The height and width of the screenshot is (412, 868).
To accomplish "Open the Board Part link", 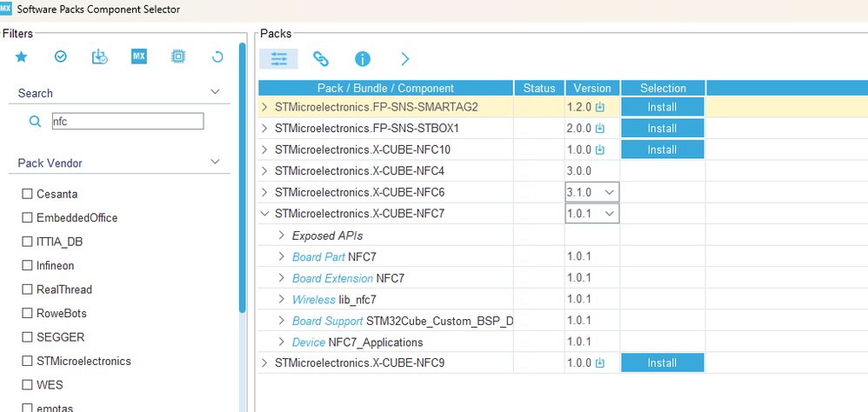I will click(x=319, y=256).
